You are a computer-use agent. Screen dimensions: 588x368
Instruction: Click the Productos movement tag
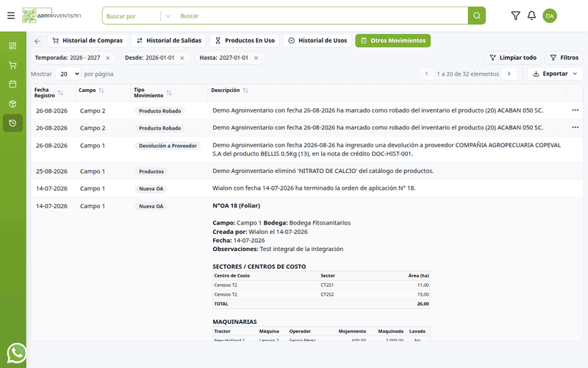point(151,171)
